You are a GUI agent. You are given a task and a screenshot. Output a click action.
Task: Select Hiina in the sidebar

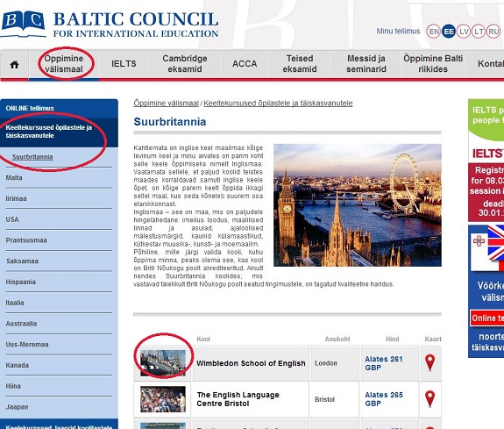point(13,386)
